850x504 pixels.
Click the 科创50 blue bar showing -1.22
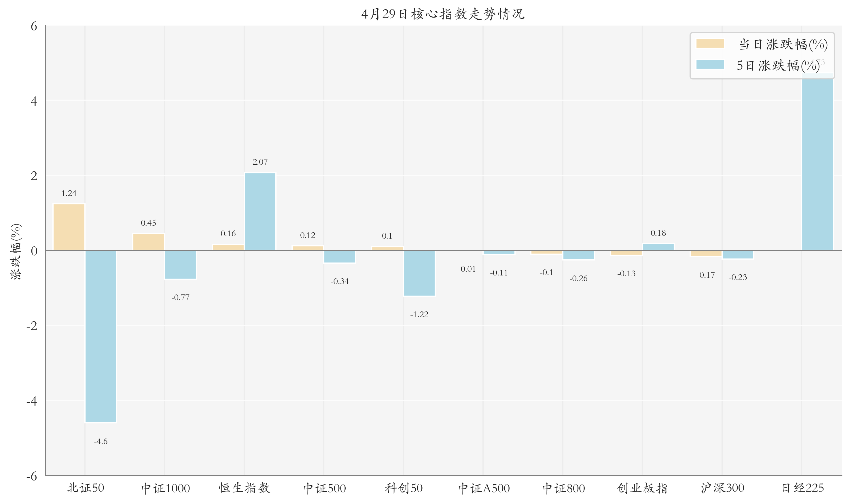tap(419, 273)
